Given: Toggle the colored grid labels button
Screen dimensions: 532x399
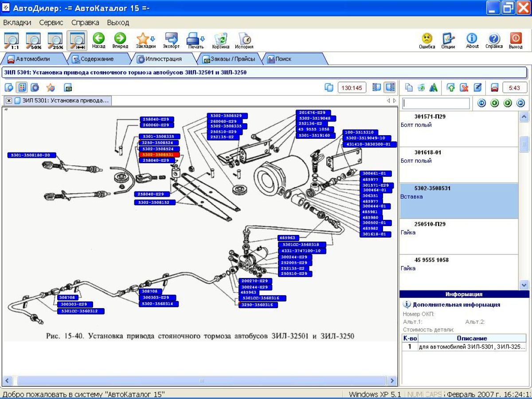Looking at the screenshot, I should [22, 88].
